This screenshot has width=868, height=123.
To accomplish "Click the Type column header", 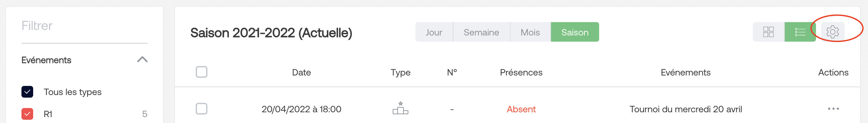I will 400,73.
